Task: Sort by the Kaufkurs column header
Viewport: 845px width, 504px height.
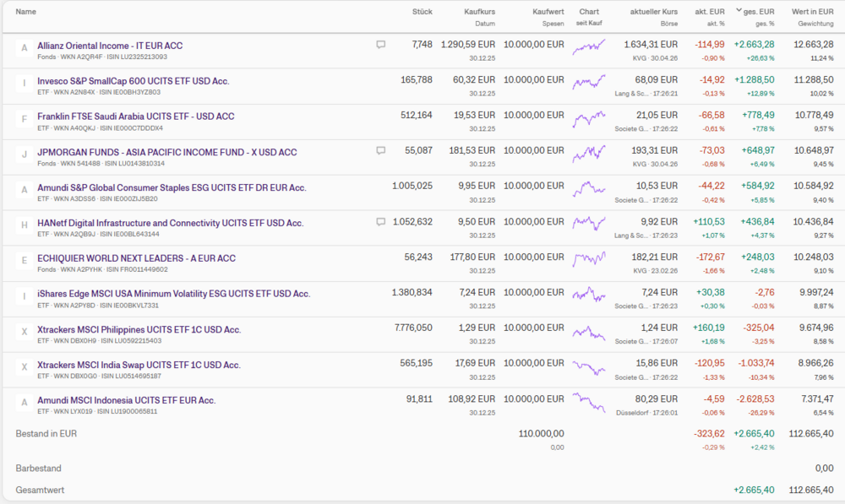Action: [480, 11]
